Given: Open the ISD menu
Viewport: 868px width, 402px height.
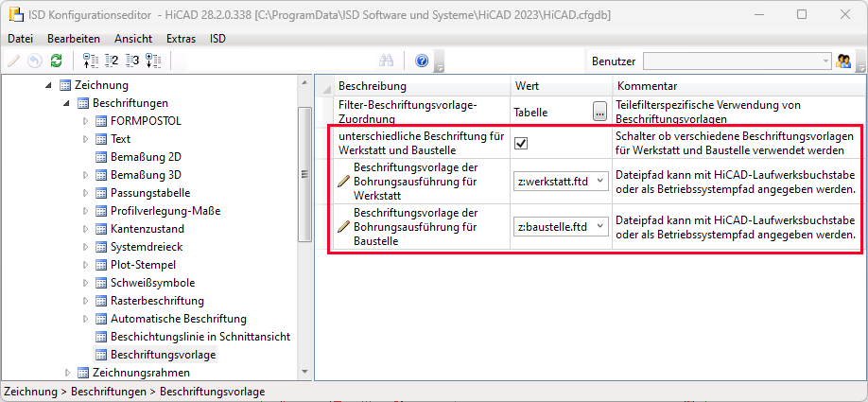Looking at the screenshot, I should click(217, 39).
